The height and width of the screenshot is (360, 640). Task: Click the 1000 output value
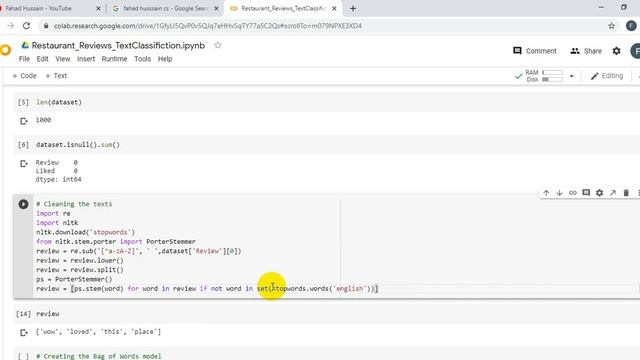click(43, 120)
